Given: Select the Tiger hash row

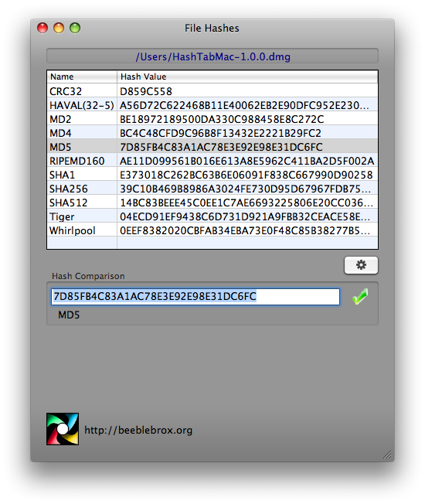Looking at the screenshot, I should point(212,216).
